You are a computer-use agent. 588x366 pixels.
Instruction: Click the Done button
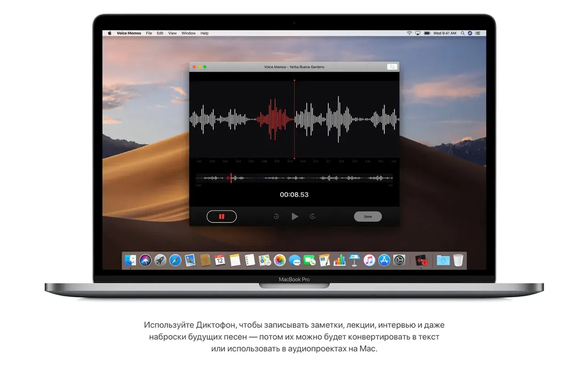pos(368,216)
